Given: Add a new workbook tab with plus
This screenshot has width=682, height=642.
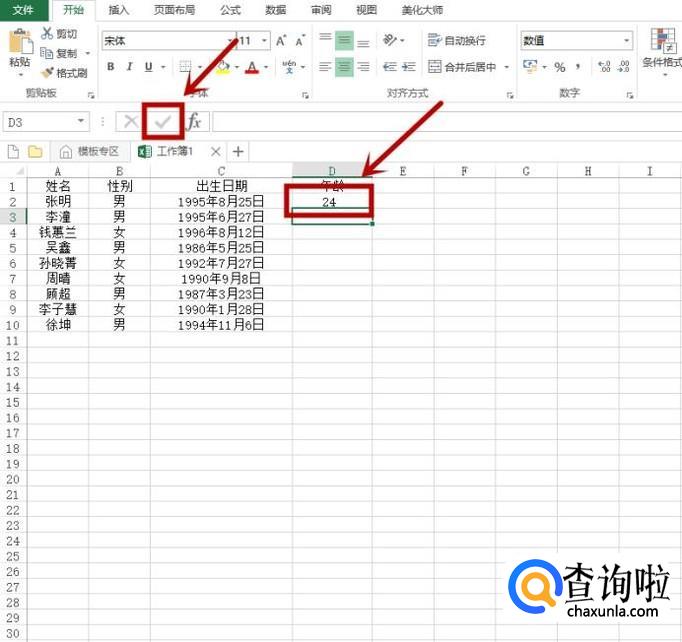Looking at the screenshot, I should click(x=238, y=151).
